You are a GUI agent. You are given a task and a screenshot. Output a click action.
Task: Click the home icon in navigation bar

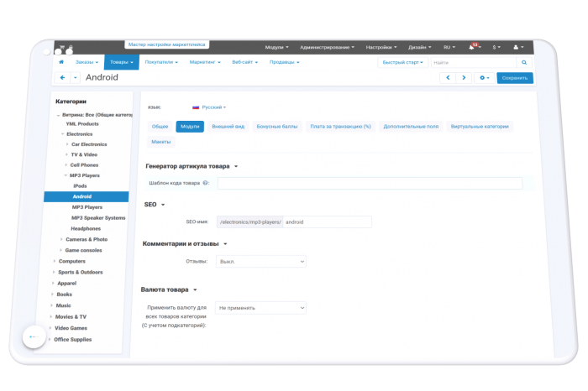(x=61, y=62)
